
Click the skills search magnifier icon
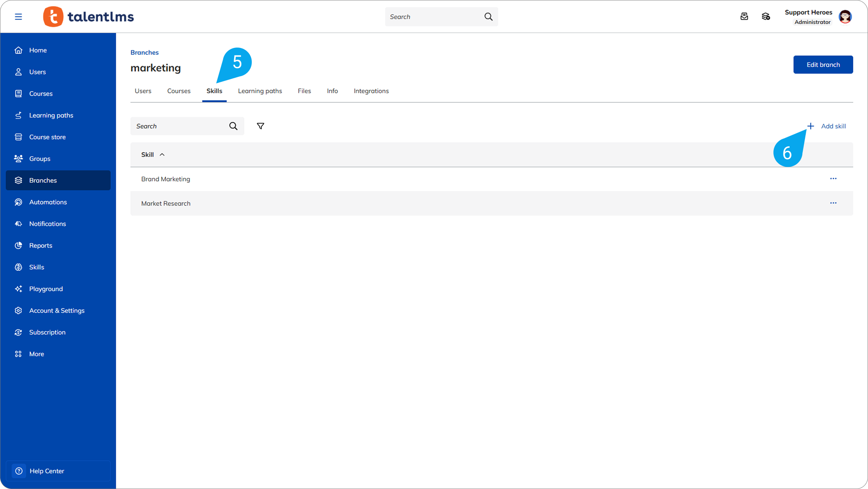tap(233, 126)
